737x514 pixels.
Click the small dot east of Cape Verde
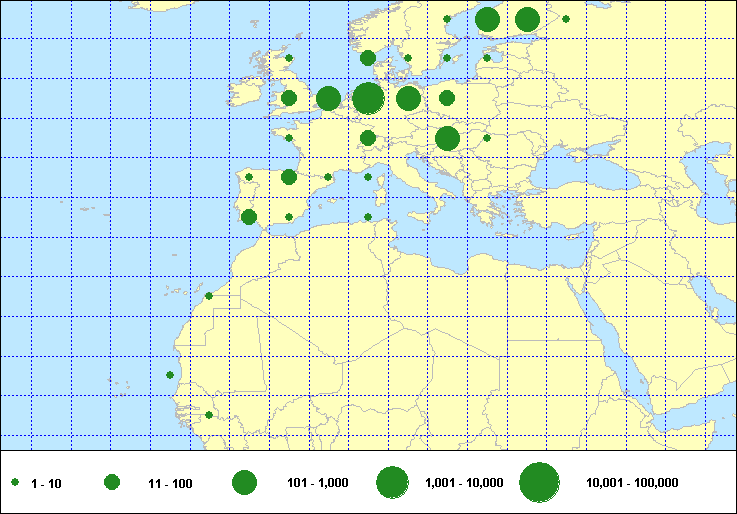[170, 375]
